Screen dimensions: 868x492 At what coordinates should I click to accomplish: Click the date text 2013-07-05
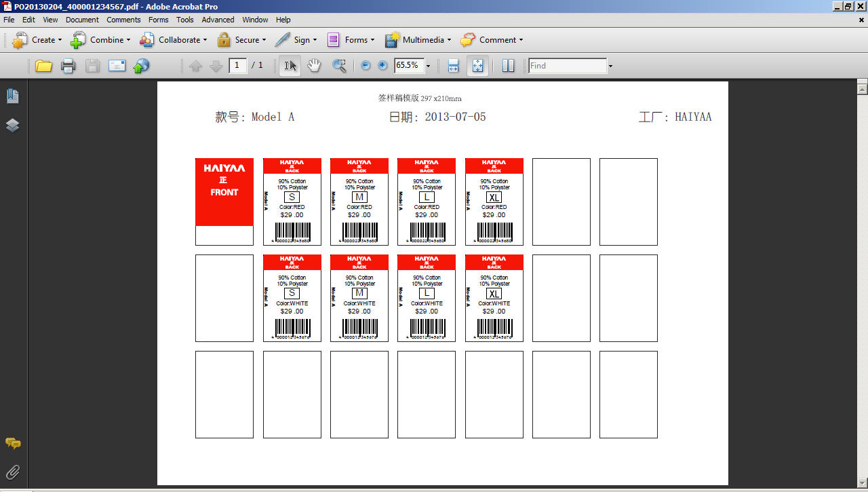(x=455, y=117)
